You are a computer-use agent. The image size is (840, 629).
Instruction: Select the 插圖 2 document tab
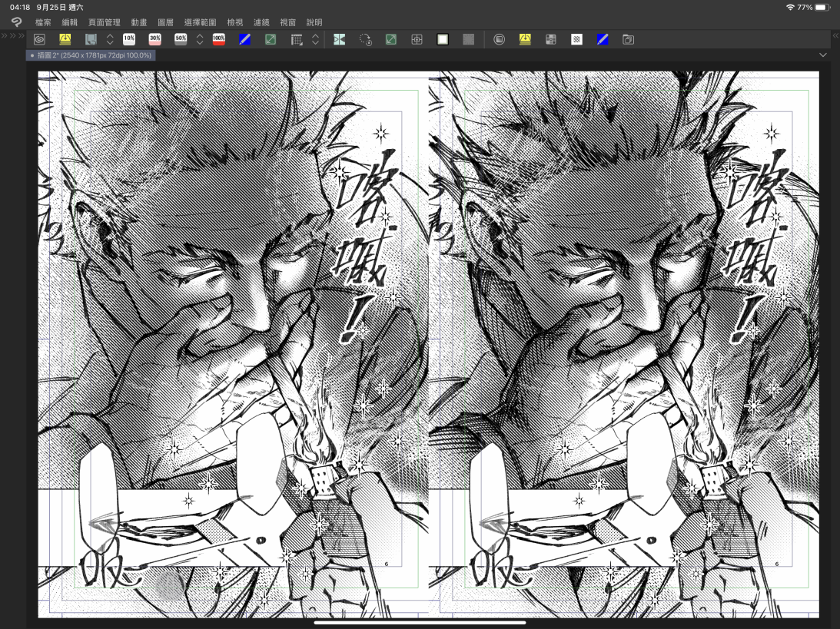pos(91,55)
